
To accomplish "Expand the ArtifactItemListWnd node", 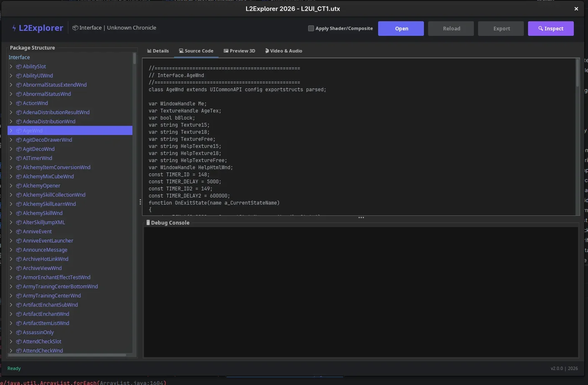I will click(11, 323).
